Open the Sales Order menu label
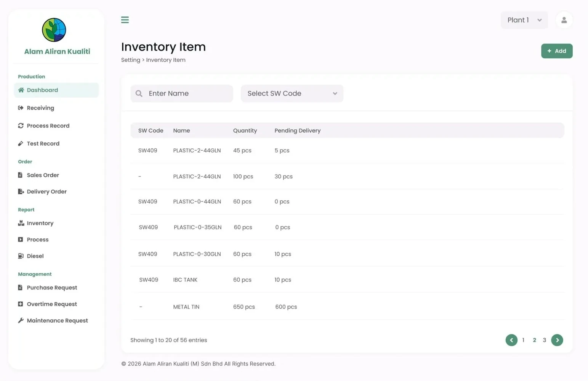The image size is (588, 381). point(43,175)
